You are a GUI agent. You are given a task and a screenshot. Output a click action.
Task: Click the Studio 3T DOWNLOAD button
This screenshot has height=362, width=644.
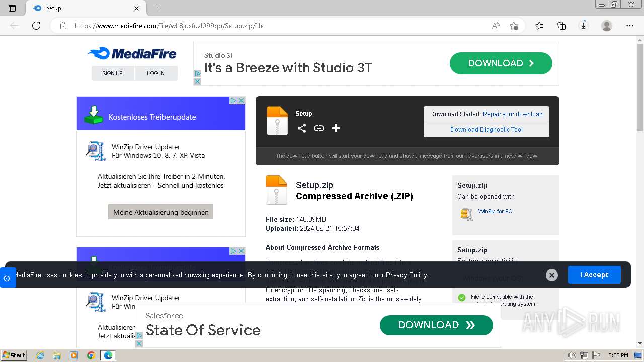point(501,63)
